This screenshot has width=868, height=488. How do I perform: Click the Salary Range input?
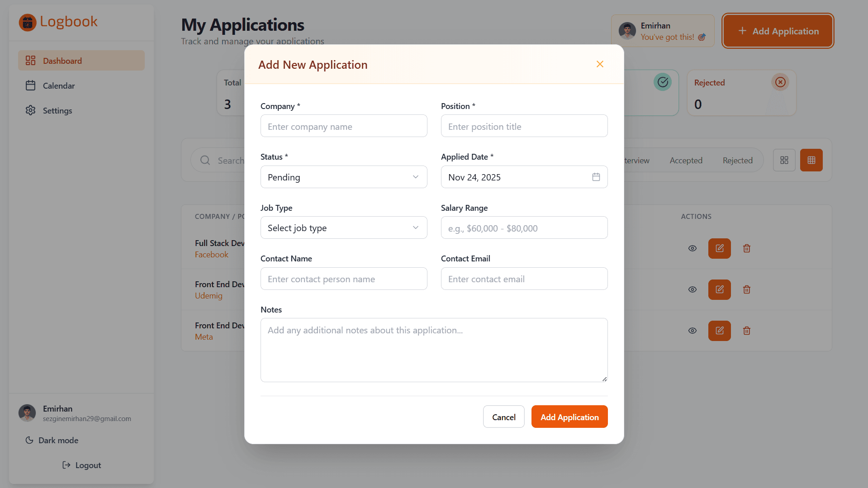[524, 227]
